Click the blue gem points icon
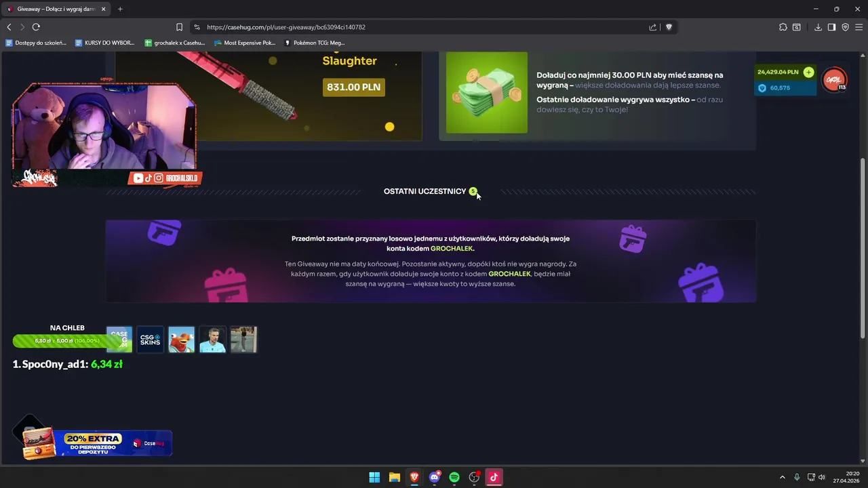The width and height of the screenshot is (868, 488). (x=762, y=88)
